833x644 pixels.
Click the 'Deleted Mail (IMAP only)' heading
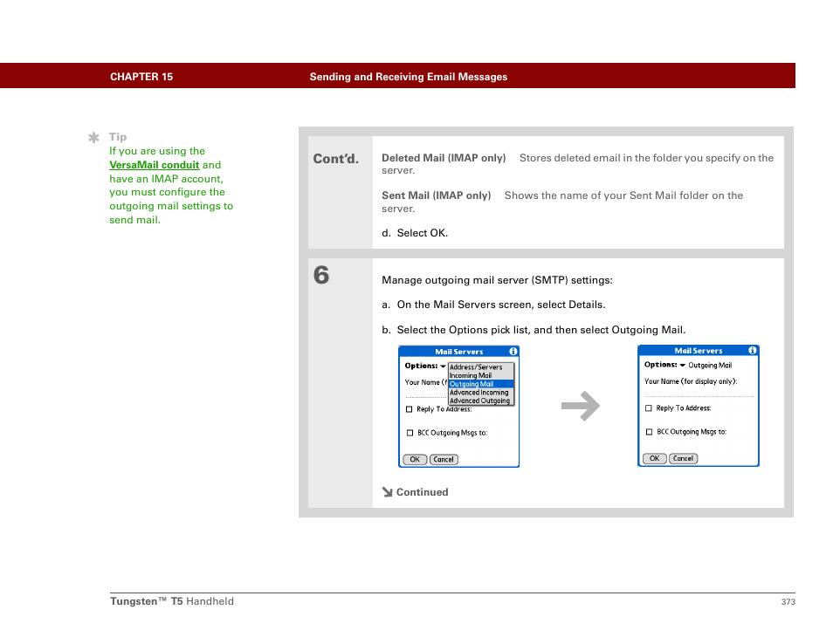[444, 158]
